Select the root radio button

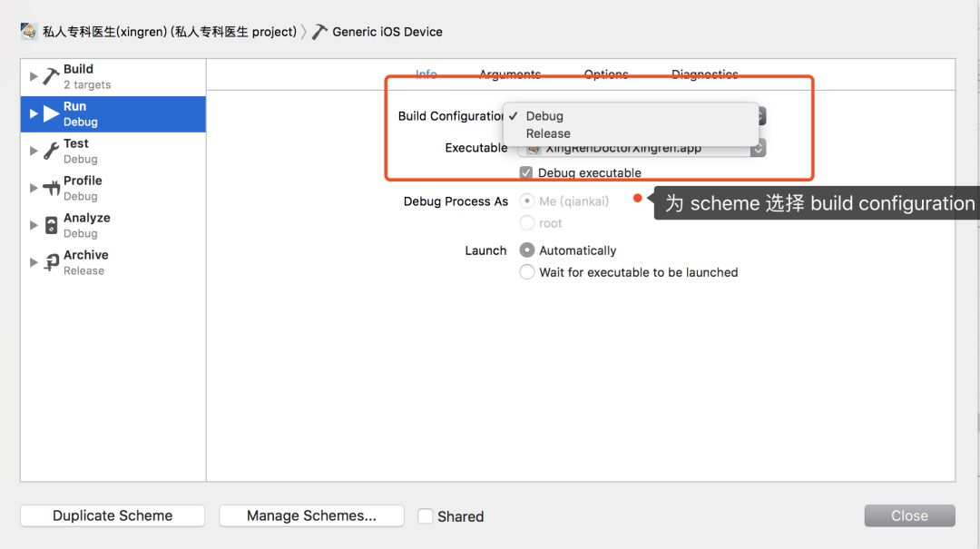pyautogui.click(x=527, y=222)
